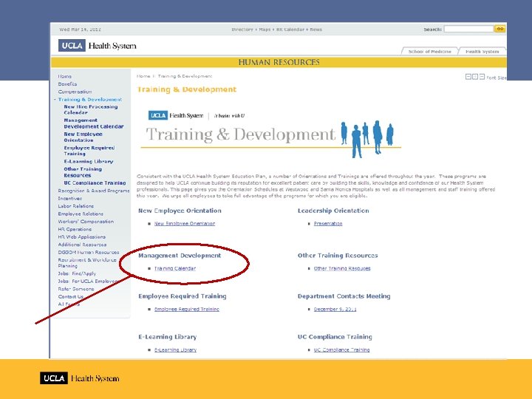Open the Health System tab
This screenshot has width=532, height=399.
tap(482, 52)
